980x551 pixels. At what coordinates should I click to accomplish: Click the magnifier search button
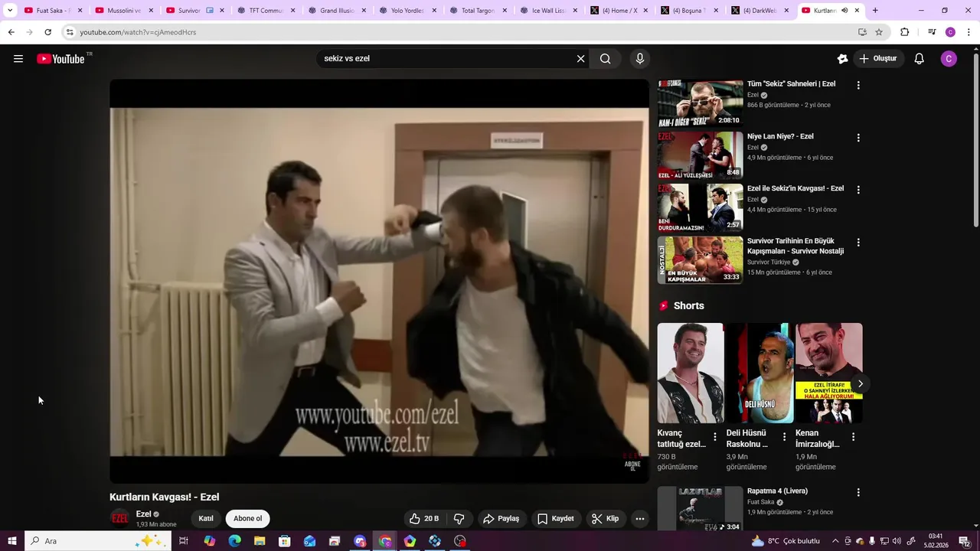tap(605, 59)
